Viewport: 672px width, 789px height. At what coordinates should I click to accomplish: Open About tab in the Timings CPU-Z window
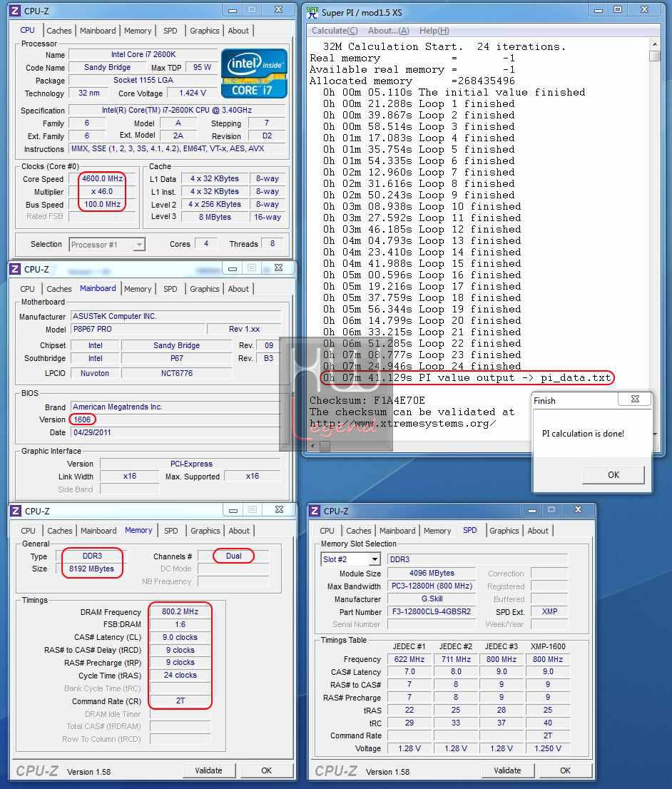(239, 530)
